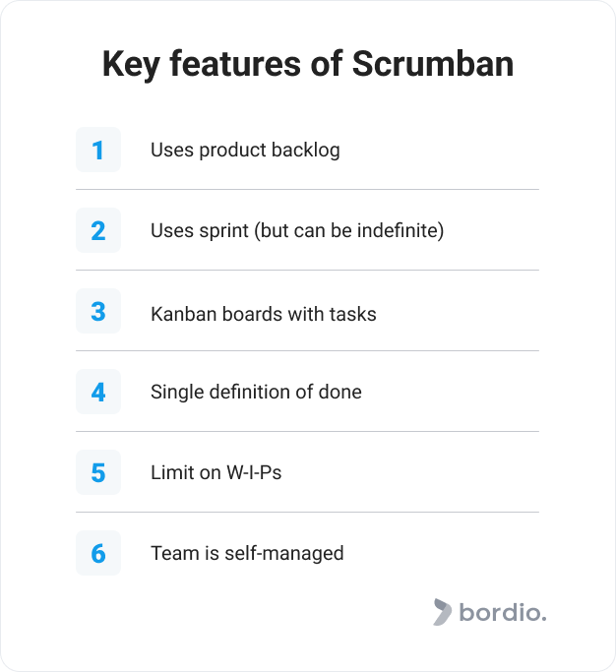Viewport: 616px width, 672px height.
Task: Click the bordio brand name text
Action: [503, 612]
